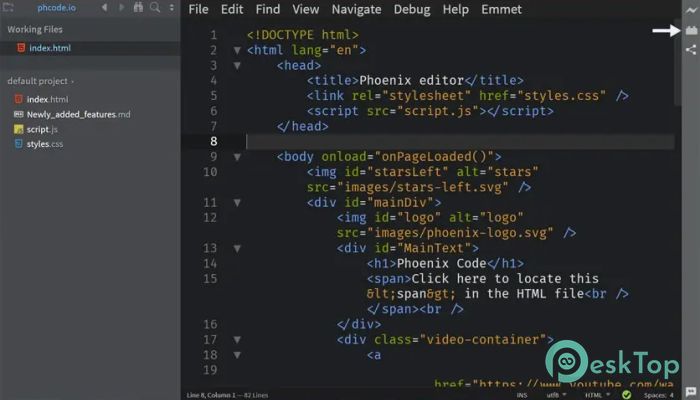Viewport: 700px width, 400px height.
Task: Open Newly_added_features.md file
Action: click(x=79, y=114)
